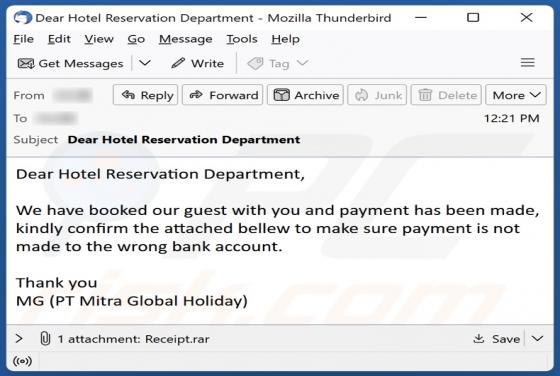Viewport: 560px width, 376px height.
Task: Open the Tag dropdown
Action: (278, 64)
